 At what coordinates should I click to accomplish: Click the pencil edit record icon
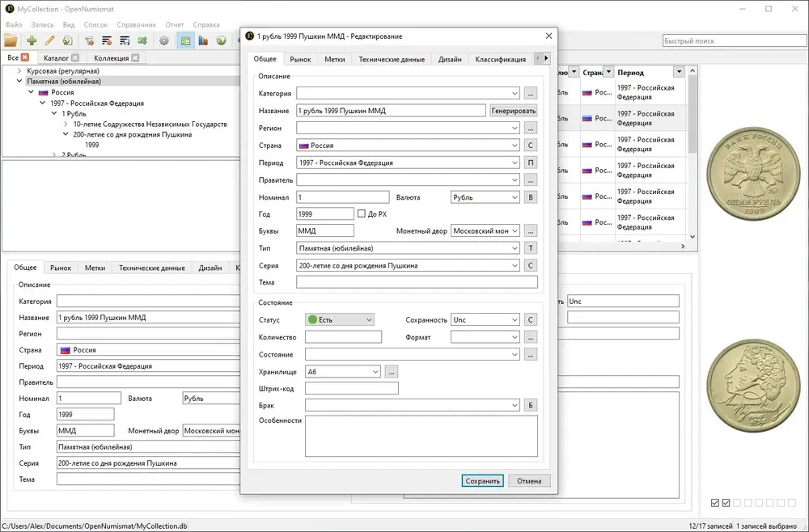(49, 40)
